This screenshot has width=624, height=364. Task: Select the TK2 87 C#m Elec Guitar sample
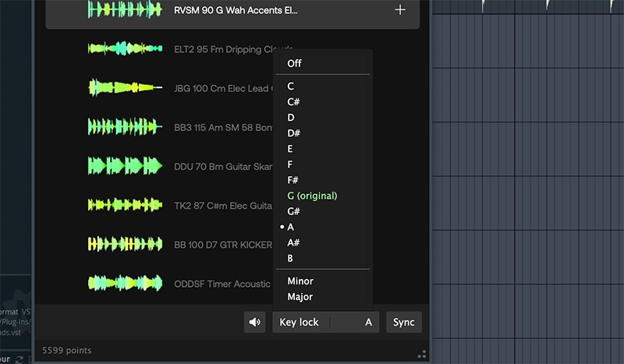pos(222,205)
